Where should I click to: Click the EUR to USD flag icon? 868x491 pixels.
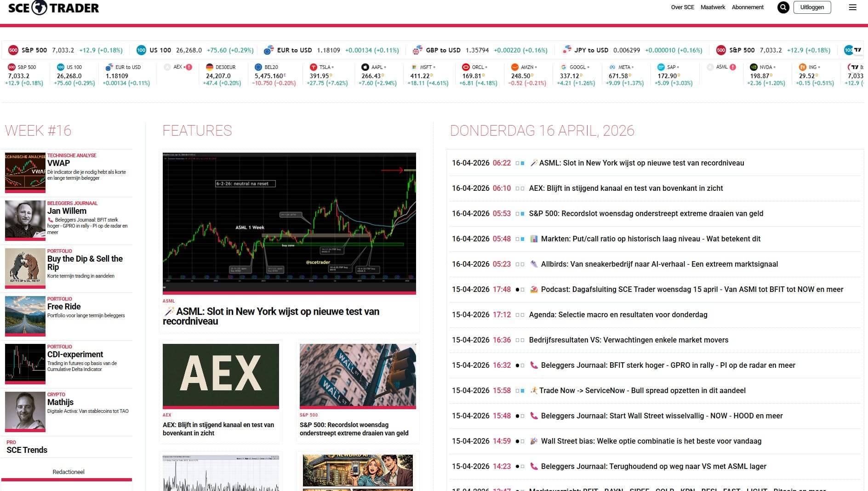pyautogui.click(x=269, y=50)
